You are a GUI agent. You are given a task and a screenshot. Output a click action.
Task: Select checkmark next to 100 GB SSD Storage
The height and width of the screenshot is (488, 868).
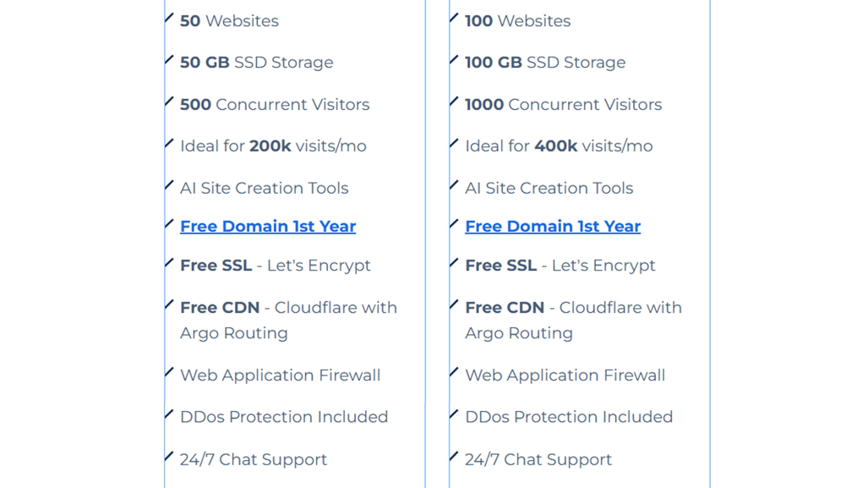454,60
